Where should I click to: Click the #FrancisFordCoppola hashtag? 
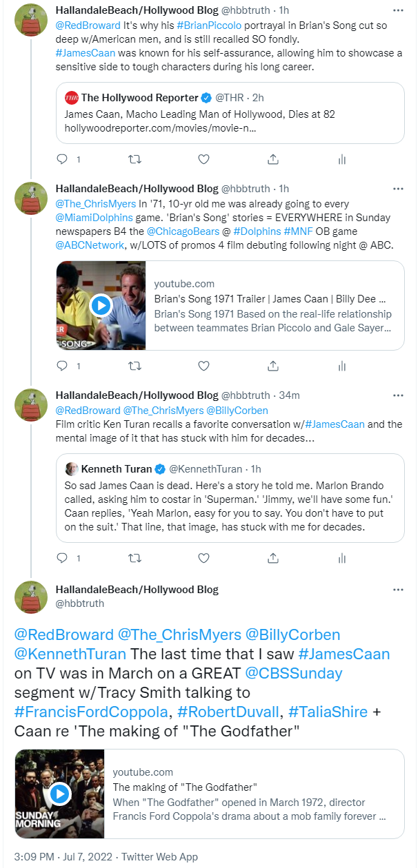(91, 712)
